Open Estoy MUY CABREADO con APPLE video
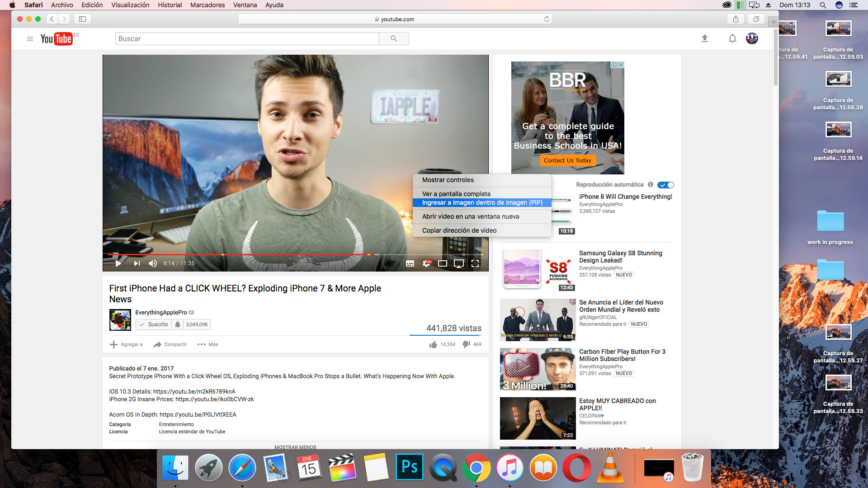 pos(617,404)
